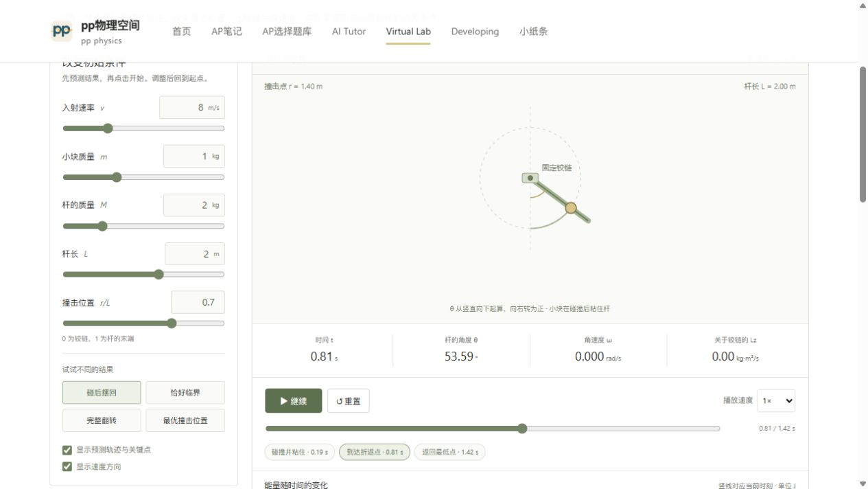Open the 播放速度 1× dropdown
This screenshot has width=868, height=489.
coord(776,400)
